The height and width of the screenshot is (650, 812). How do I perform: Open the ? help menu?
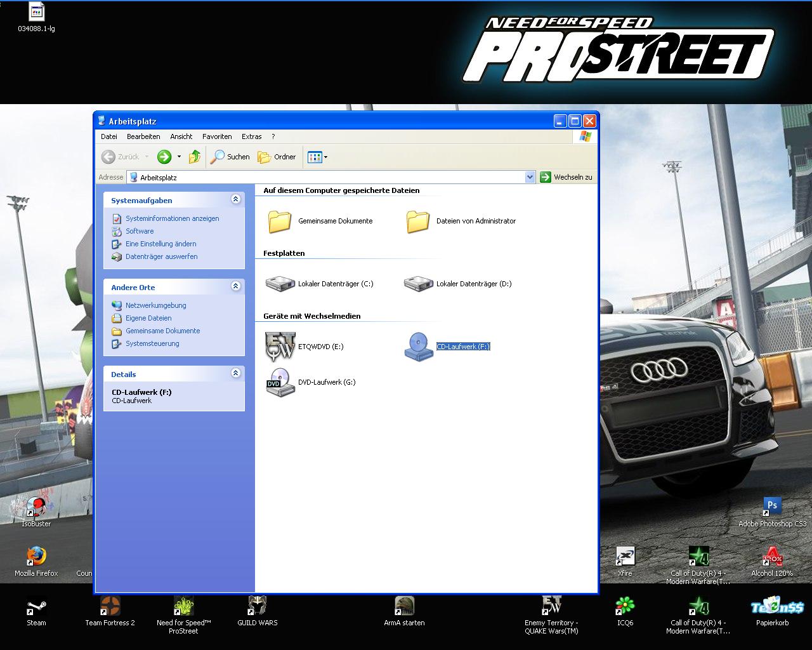(273, 136)
